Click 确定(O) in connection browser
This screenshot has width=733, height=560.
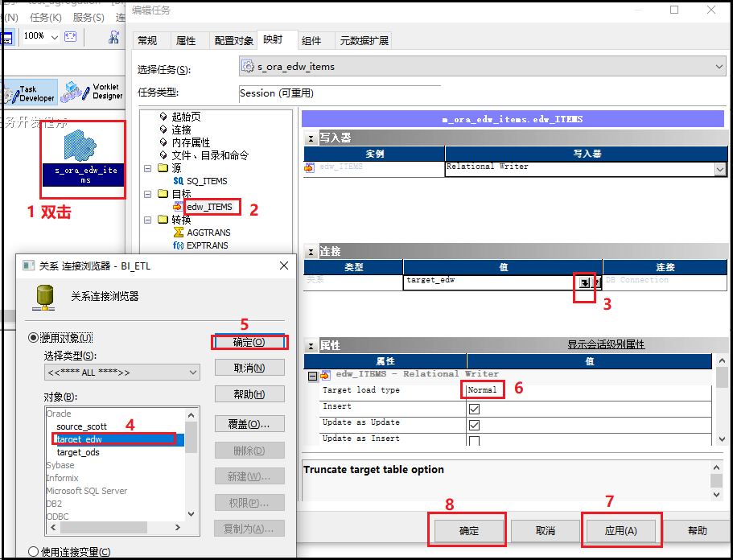(x=249, y=342)
